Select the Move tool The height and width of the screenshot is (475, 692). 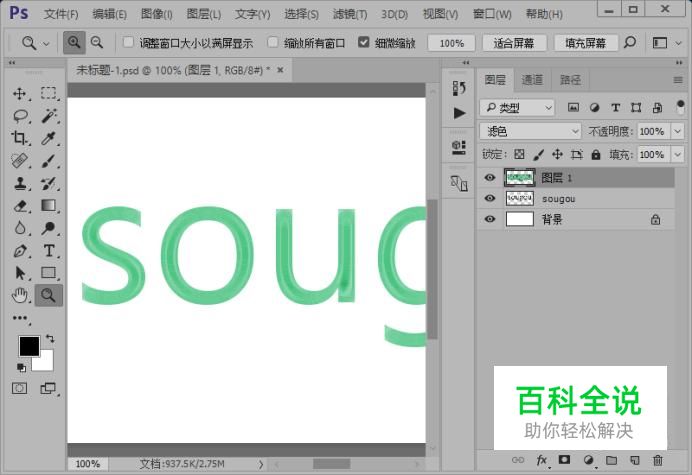(19, 94)
